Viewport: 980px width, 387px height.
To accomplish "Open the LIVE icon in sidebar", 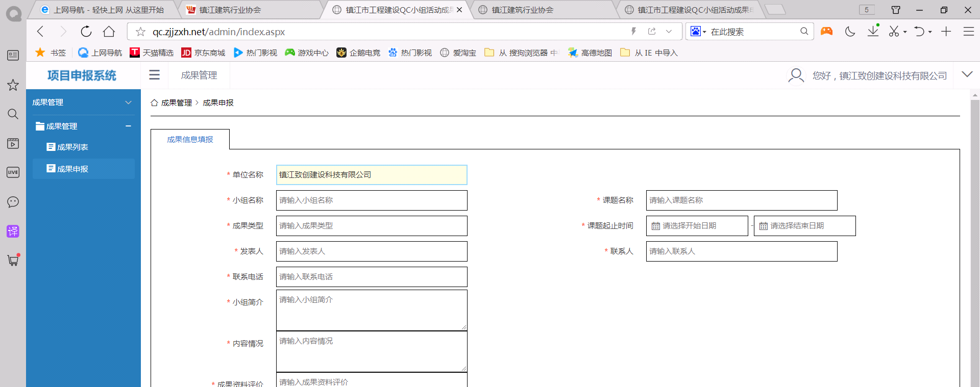I will pyautogui.click(x=13, y=172).
